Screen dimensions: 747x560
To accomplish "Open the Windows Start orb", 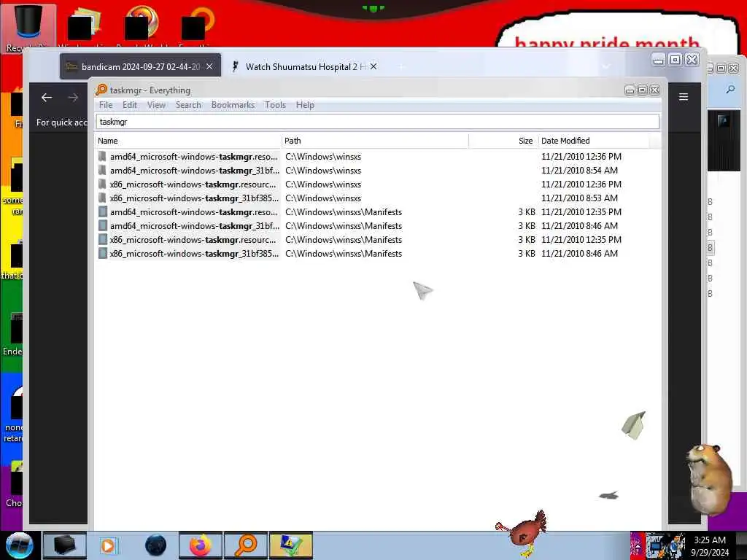I will [x=19, y=545].
